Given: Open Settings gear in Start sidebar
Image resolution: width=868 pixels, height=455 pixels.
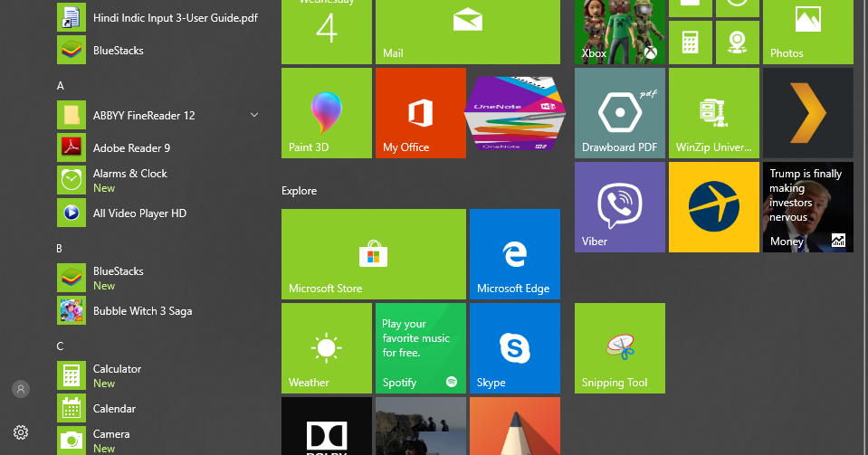Looking at the screenshot, I should point(21,432).
